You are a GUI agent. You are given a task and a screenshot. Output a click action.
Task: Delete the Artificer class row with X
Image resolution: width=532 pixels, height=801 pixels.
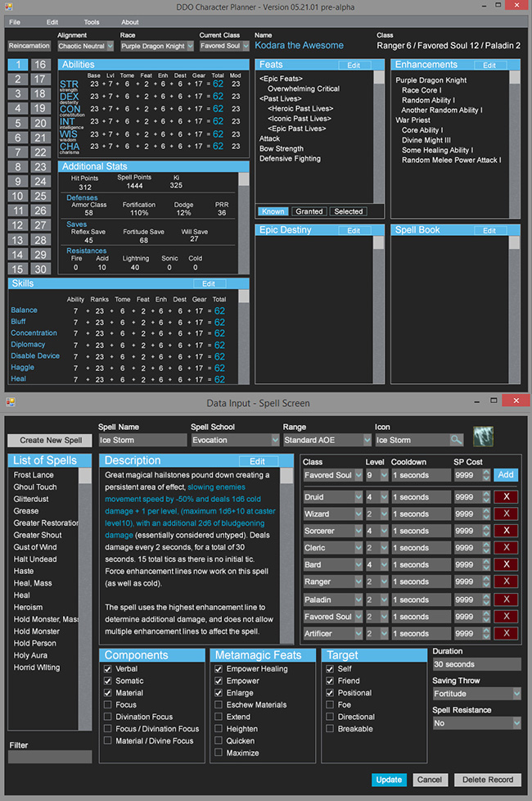[505, 633]
